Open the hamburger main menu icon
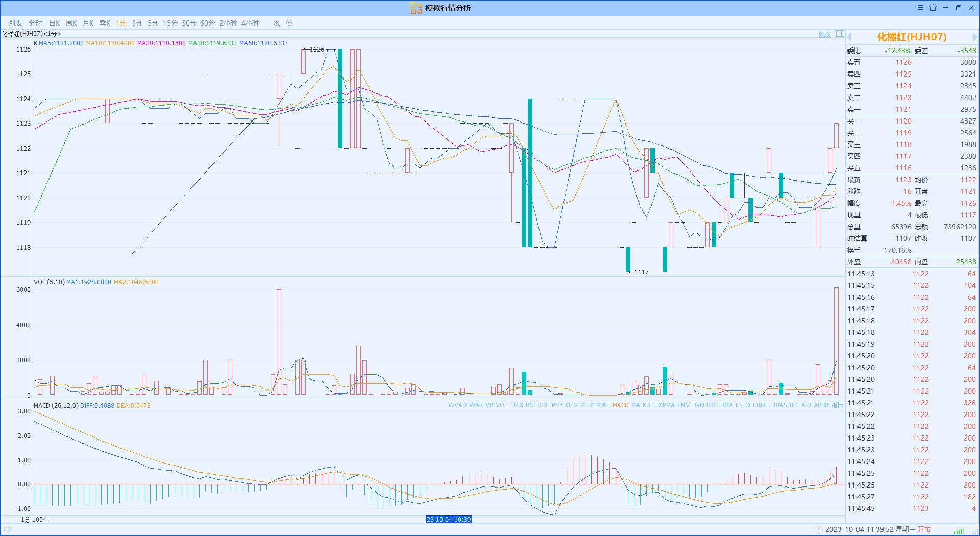 pyautogui.click(x=920, y=8)
